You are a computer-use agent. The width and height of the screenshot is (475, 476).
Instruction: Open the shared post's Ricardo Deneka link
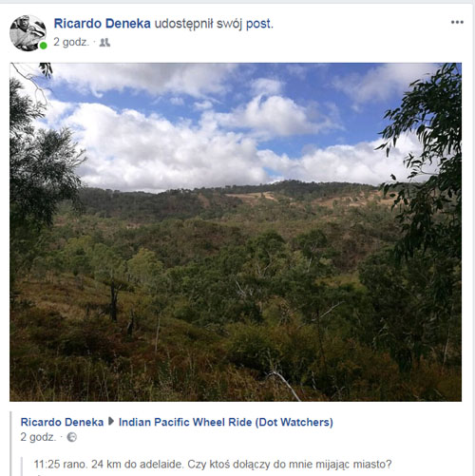click(x=62, y=422)
